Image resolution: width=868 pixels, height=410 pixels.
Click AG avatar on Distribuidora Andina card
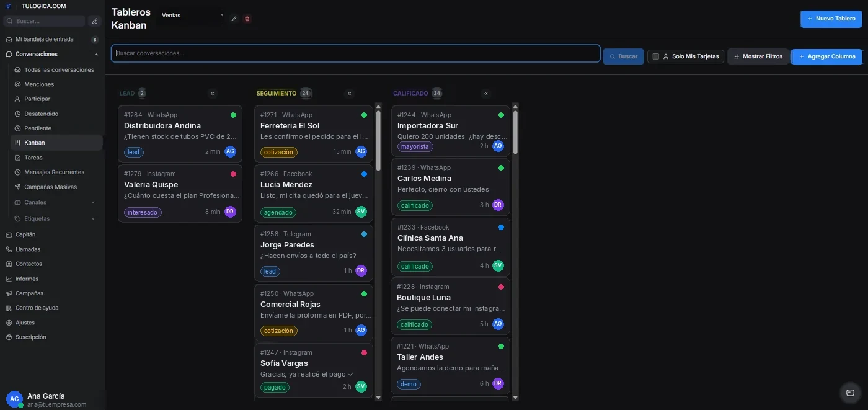pos(230,151)
